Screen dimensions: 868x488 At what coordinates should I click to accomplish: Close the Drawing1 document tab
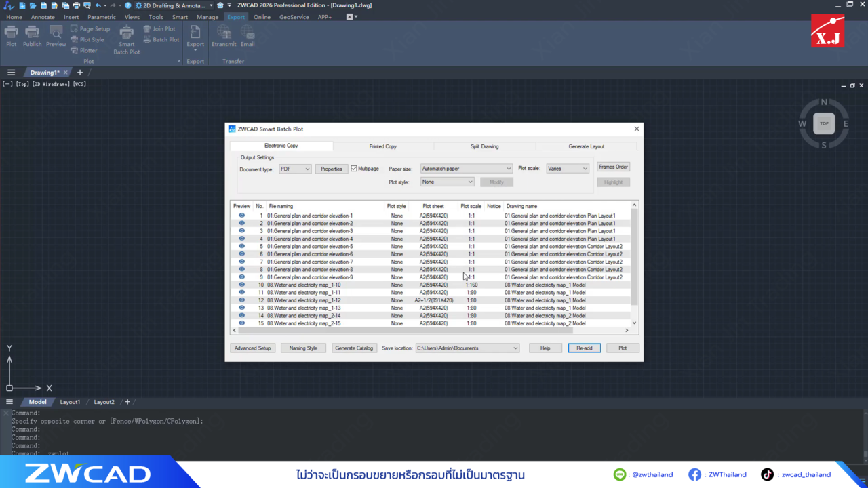click(x=66, y=73)
